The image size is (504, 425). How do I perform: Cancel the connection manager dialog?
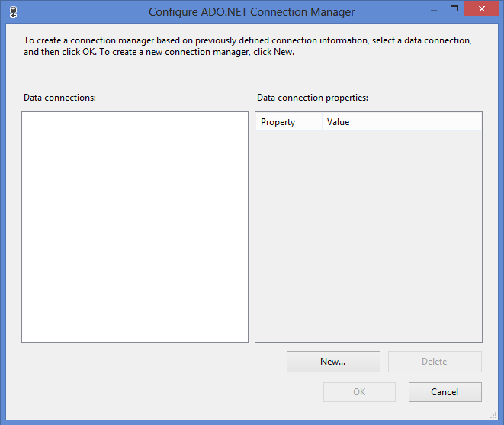coord(445,392)
